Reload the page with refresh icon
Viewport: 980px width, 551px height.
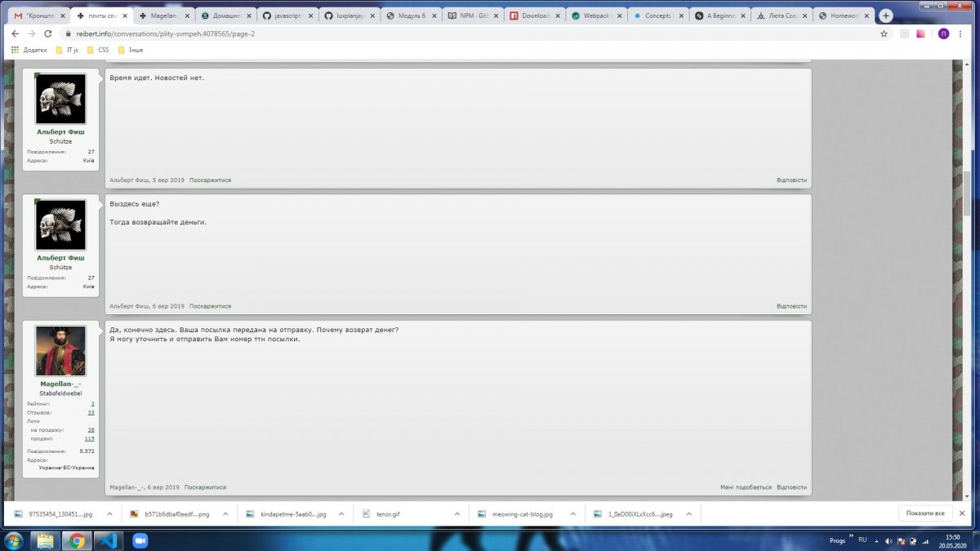pyautogui.click(x=47, y=33)
